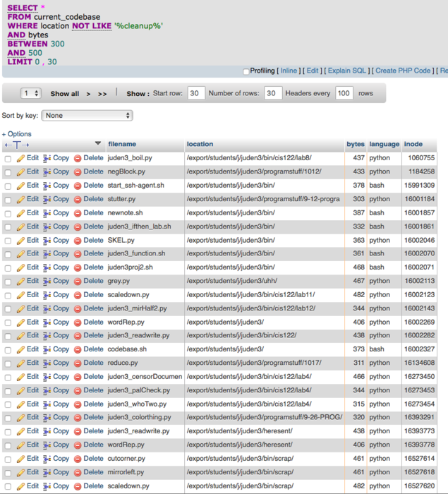Click the Show all button

point(65,93)
